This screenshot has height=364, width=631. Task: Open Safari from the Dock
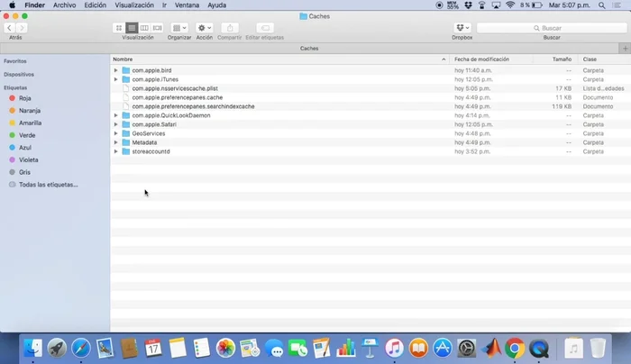point(81,348)
